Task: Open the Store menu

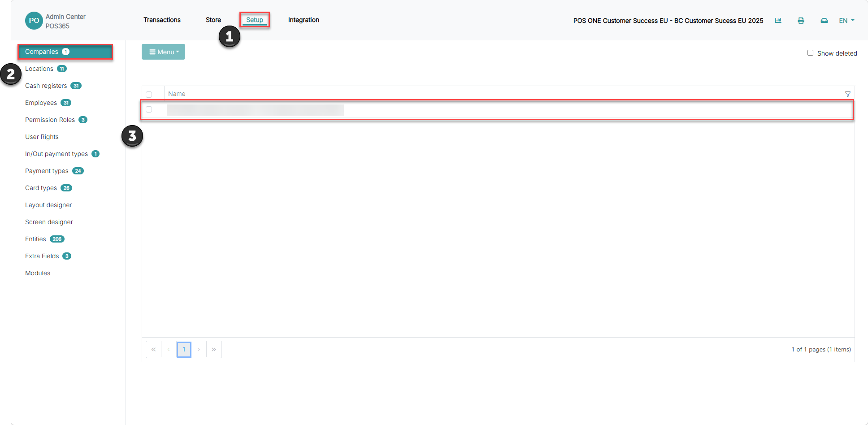Action: click(x=213, y=20)
